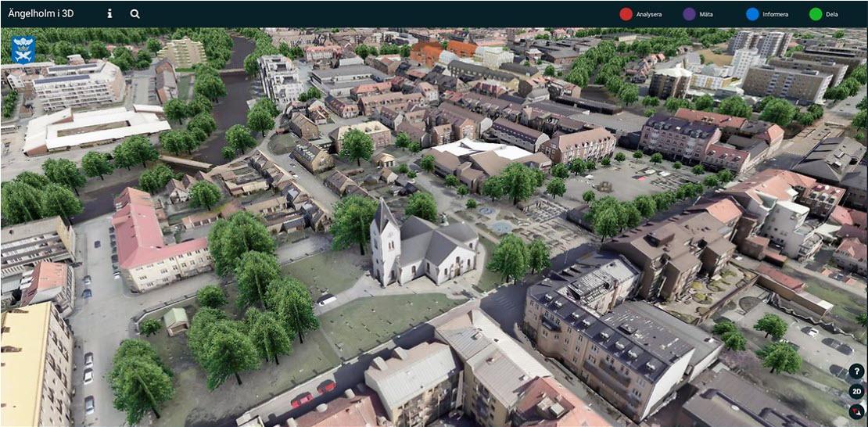Click the compass icon to reset north

tap(855, 411)
